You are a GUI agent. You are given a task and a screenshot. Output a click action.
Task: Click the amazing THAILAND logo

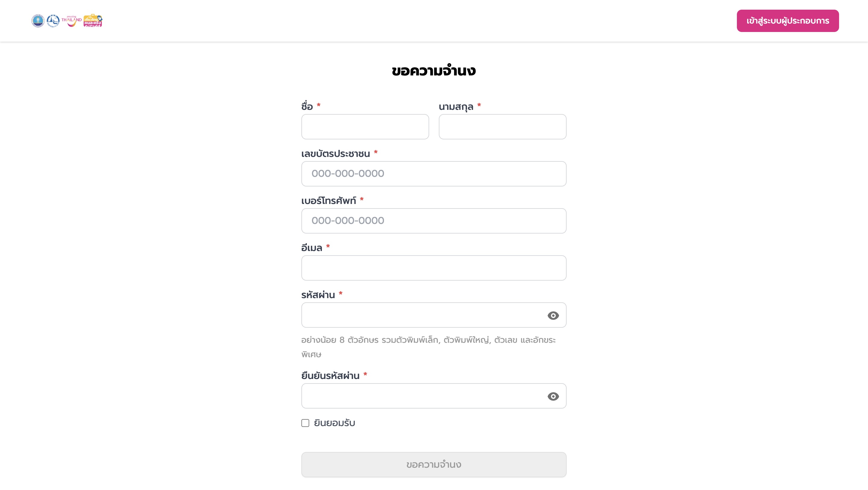point(71,21)
